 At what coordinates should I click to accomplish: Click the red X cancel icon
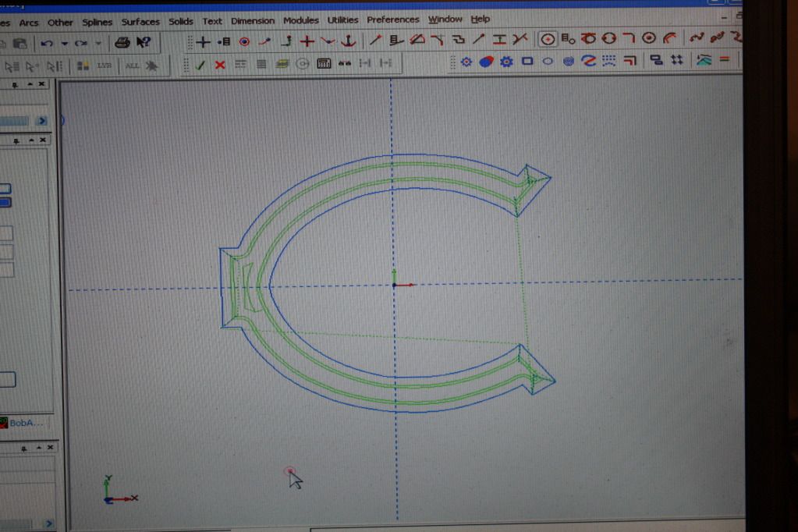click(220, 65)
